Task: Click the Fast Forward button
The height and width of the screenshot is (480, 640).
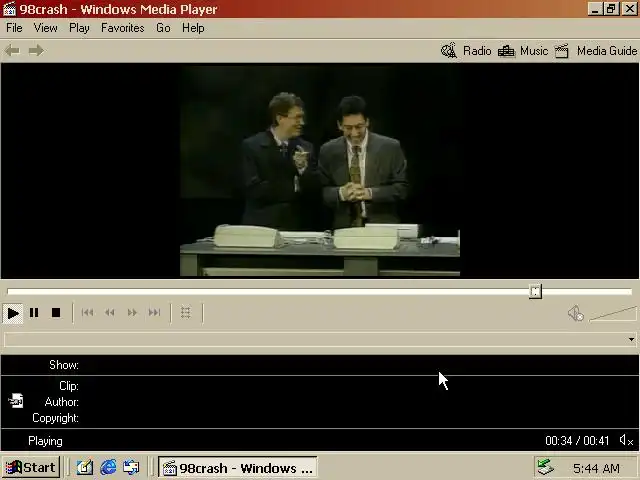Action: click(x=132, y=313)
